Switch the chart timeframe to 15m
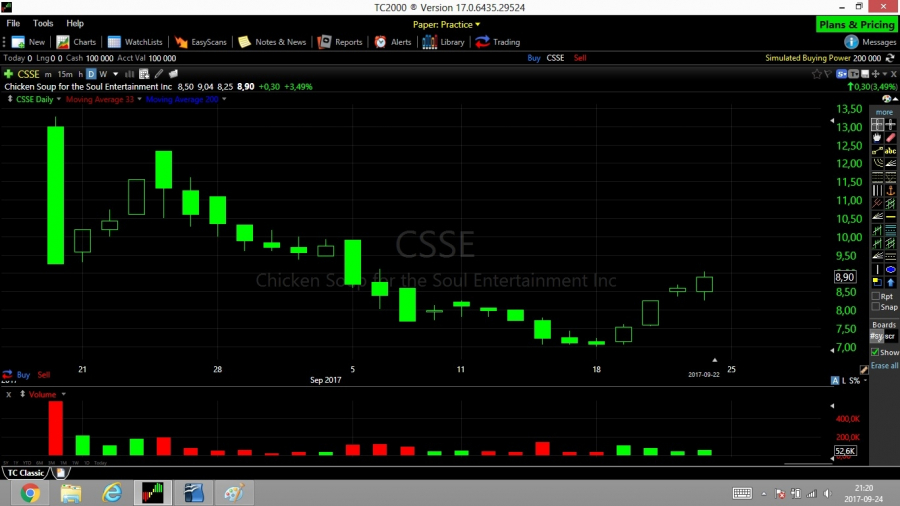This screenshot has height=506, width=900. point(63,74)
